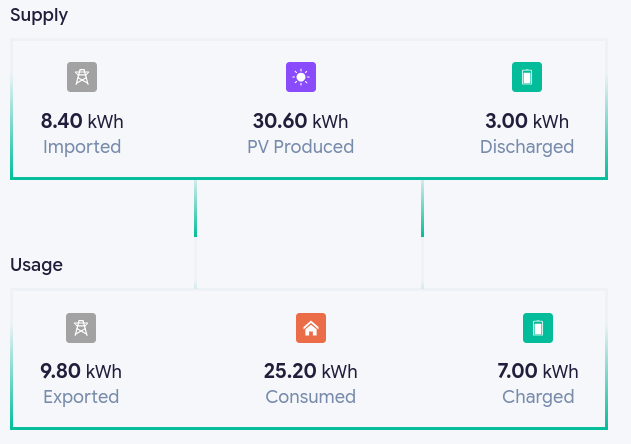
Task: Click the purple sun PV icon
Action: coord(301,77)
